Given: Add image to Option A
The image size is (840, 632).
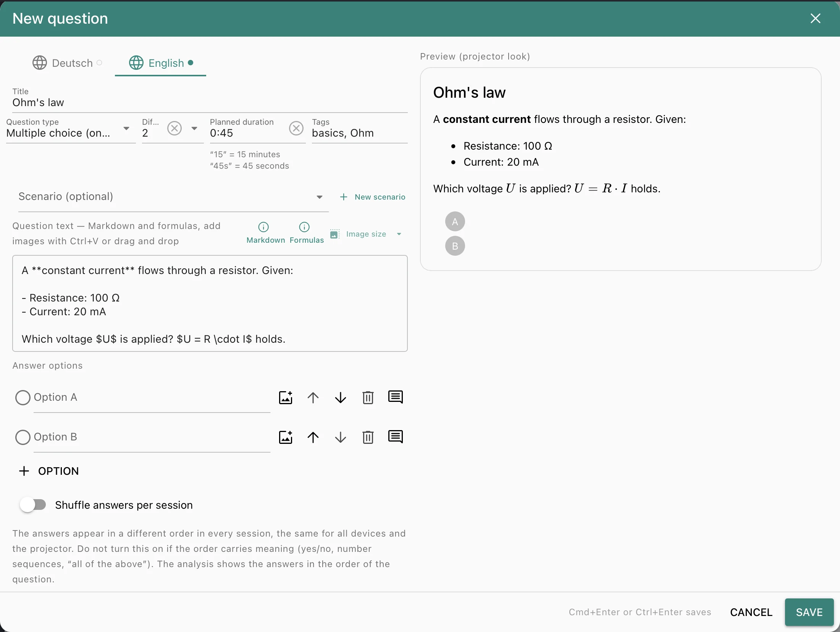Looking at the screenshot, I should coord(286,398).
